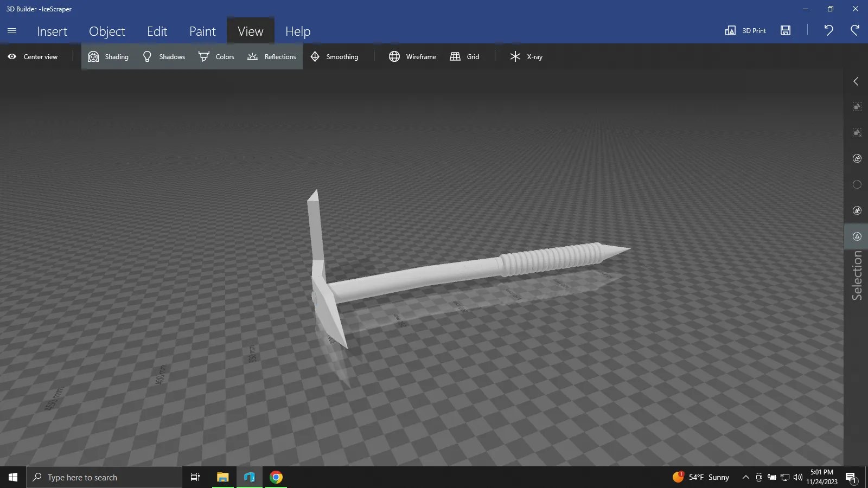Image resolution: width=868 pixels, height=488 pixels.
Task: Click the 3D Print button
Action: pos(745,30)
